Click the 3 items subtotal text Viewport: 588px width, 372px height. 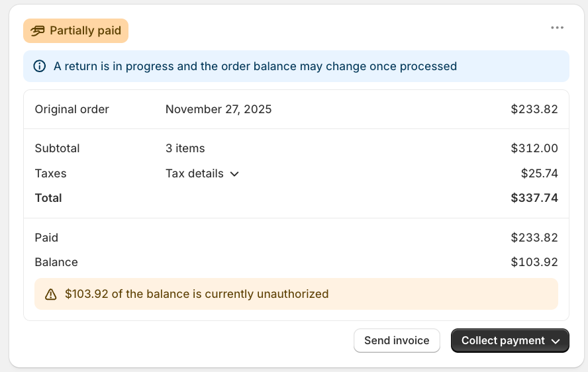[x=185, y=148]
